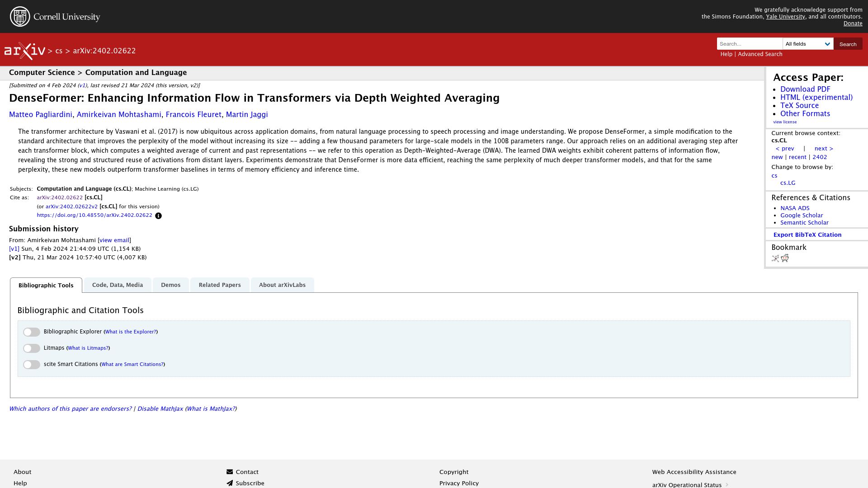Click the Donate link
Viewport: 868px width, 488px height.
(x=853, y=23)
